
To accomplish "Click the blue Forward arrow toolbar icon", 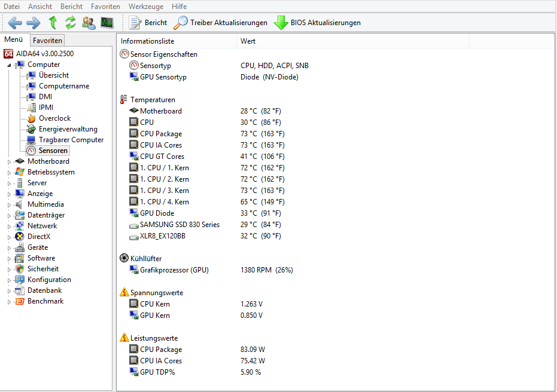I will pyautogui.click(x=34, y=23).
